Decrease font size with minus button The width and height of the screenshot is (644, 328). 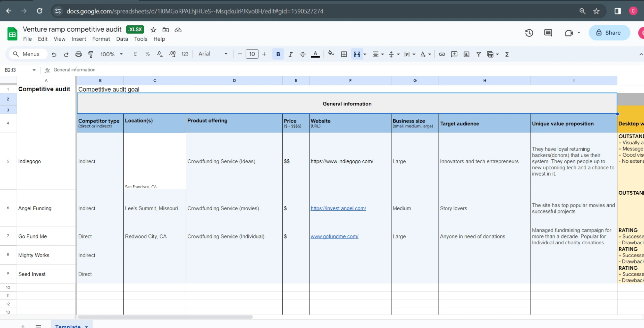click(x=240, y=54)
